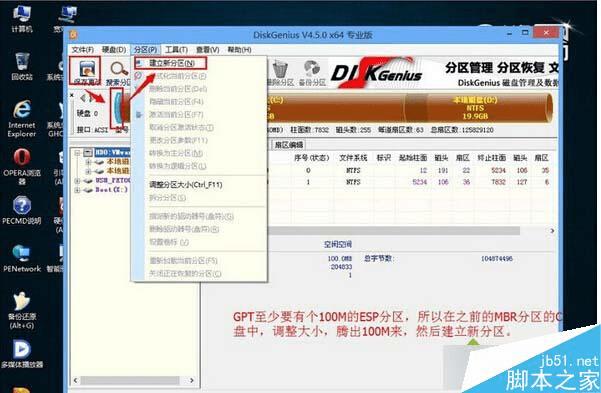This screenshot has width=601, height=393.
Task: Click the 终止柱面 column header
Action: click(x=491, y=158)
